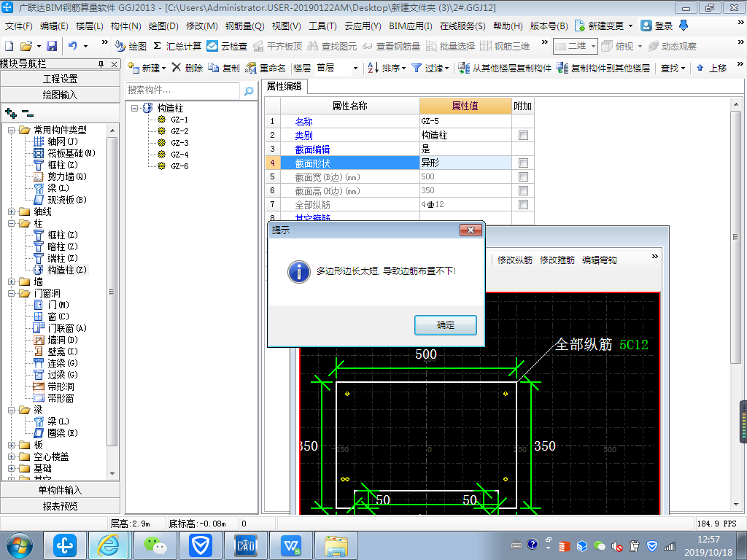Image resolution: width=747 pixels, height=560 pixels.
Task: Expand the 板 folder
Action: [12, 446]
